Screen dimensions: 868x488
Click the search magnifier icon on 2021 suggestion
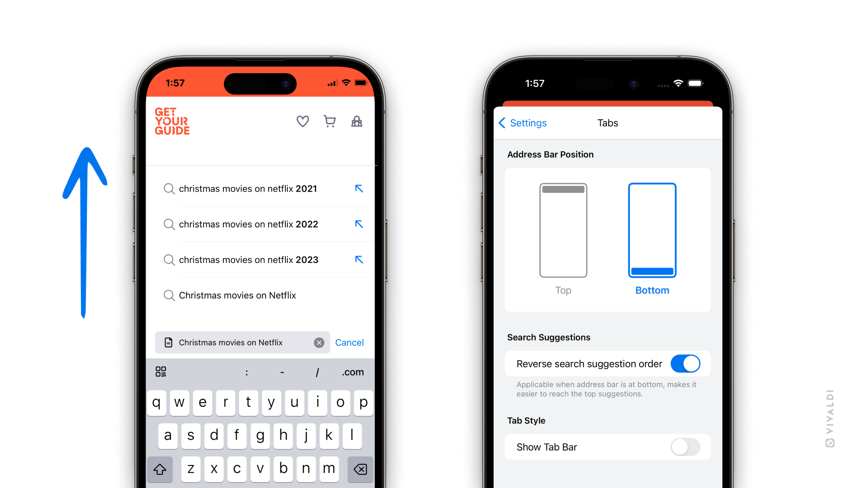[169, 188]
